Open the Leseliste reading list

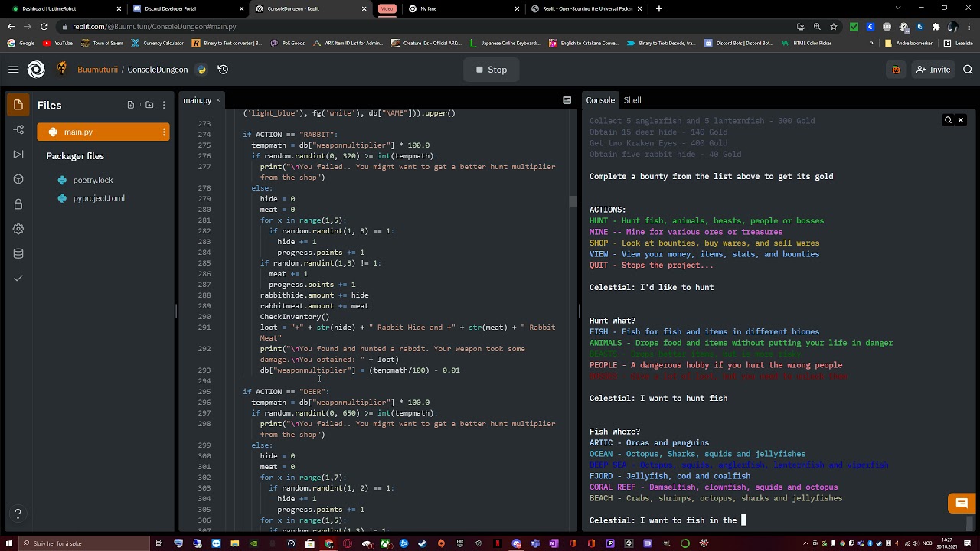[959, 44]
